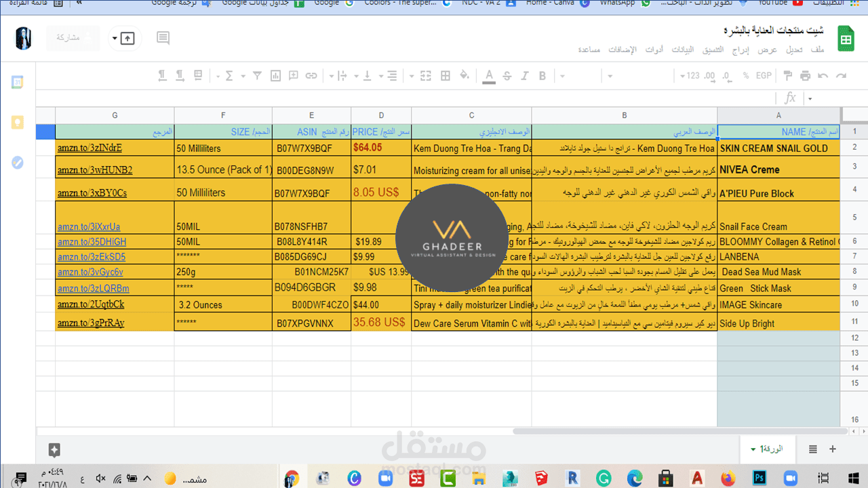Click the redo arrow curving right in toolbar
The height and width of the screenshot is (488, 868).
(x=841, y=76)
